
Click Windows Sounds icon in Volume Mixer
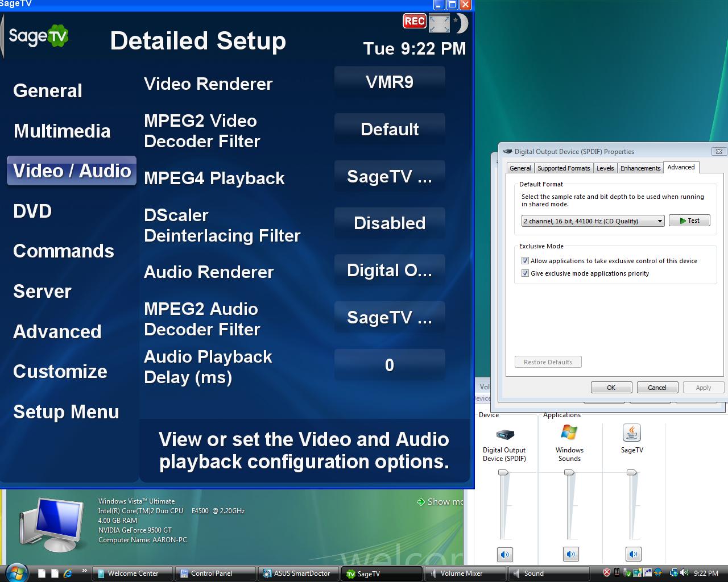(569, 433)
